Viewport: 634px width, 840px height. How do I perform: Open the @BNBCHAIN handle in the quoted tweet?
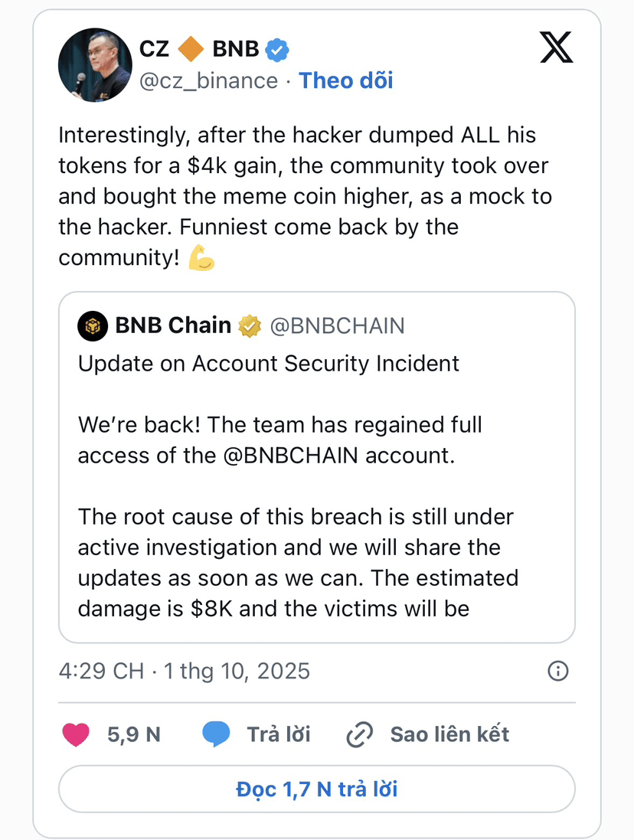[x=337, y=326]
